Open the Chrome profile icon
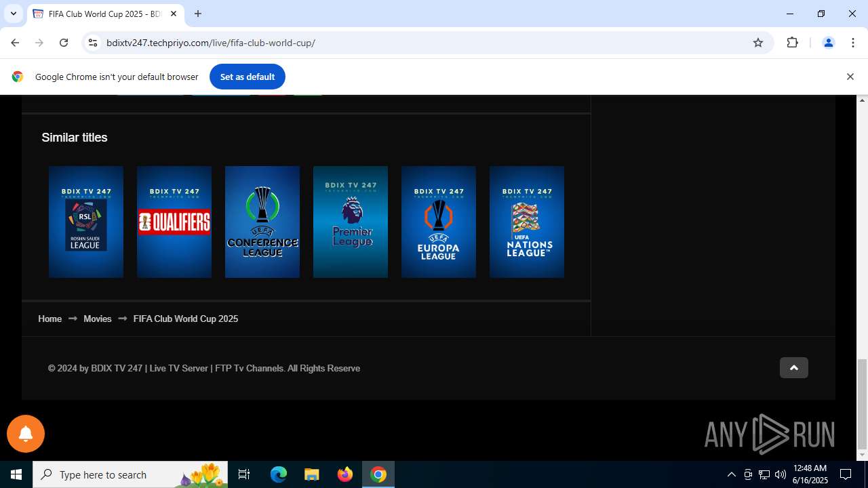 pos(828,43)
